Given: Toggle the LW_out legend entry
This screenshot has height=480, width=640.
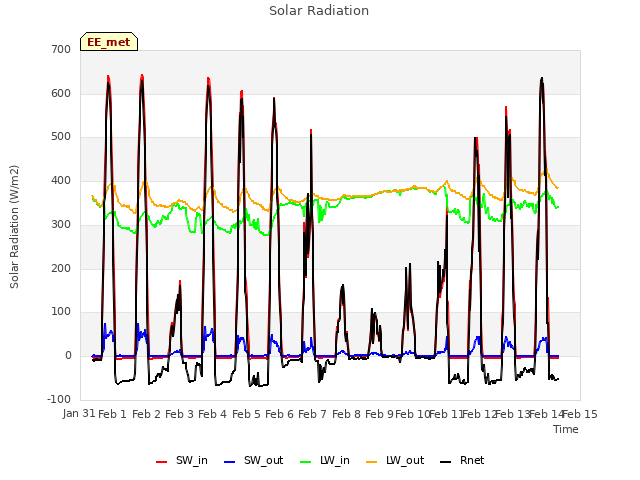Looking at the screenshot, I should pos(395,460).
